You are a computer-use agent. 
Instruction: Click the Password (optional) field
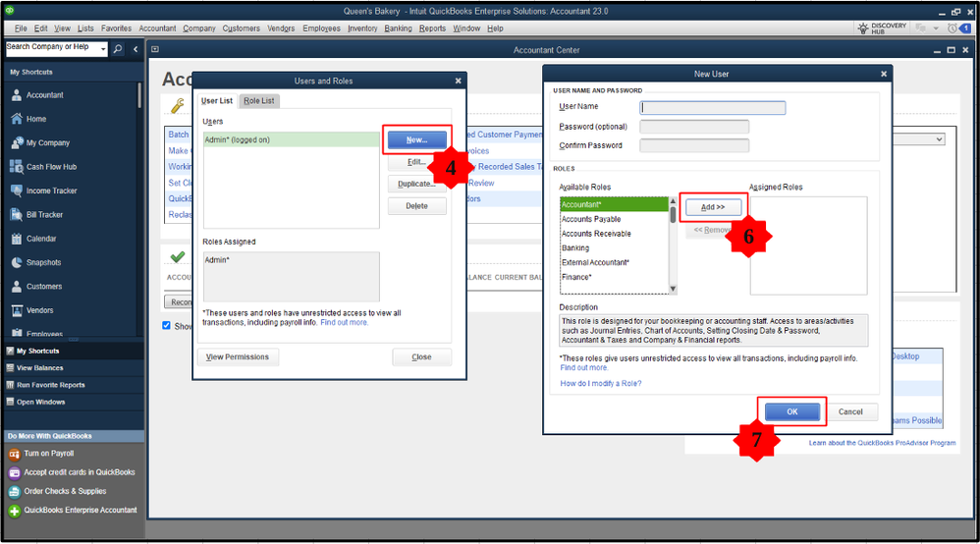click(694, 127)
